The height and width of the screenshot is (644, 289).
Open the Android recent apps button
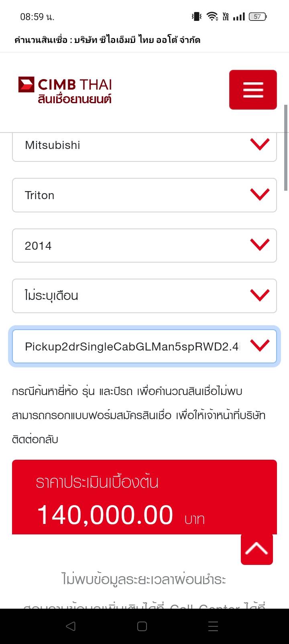(x=213, y=626)
